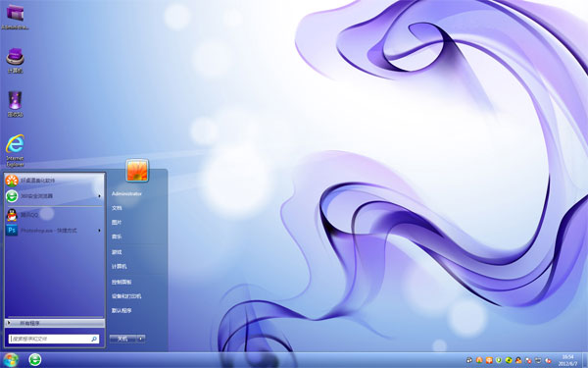The image size is (588, 368).
Task: Open pinned 360 browser on the taskbar
Action: coord(35,360)
